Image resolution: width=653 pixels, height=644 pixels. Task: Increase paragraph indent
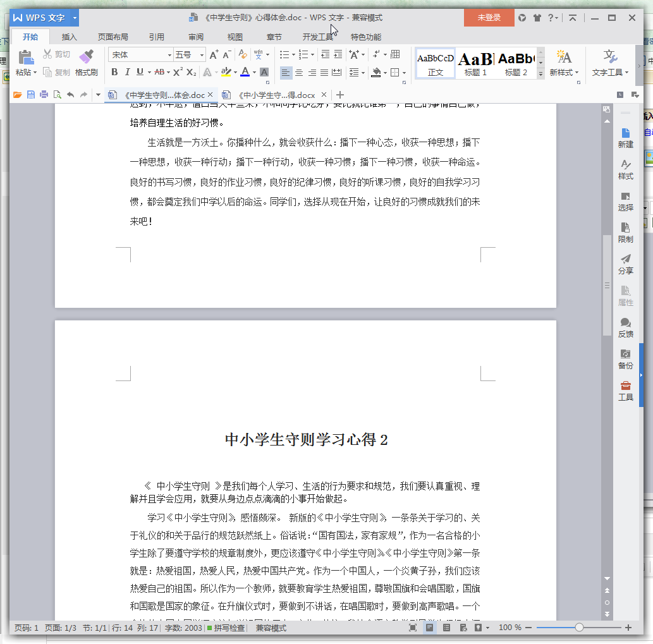pos(338,54)
